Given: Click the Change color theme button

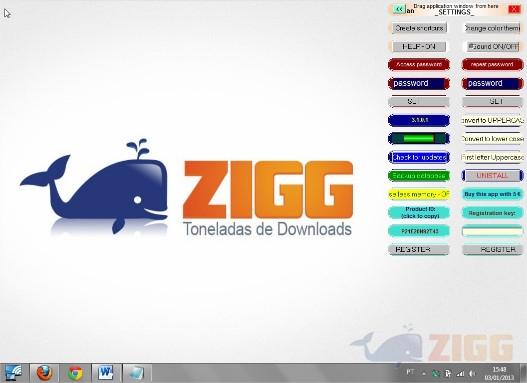Looking at the screenshot, I should [492, 28].
